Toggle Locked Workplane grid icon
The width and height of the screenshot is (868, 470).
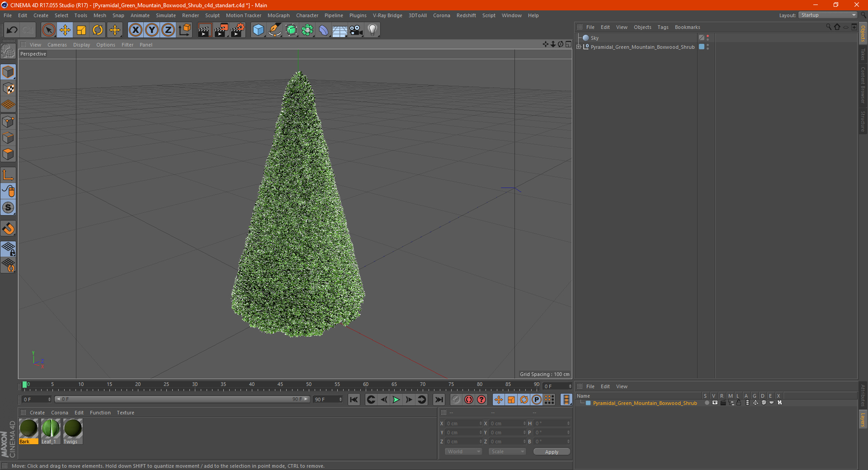[x=8, y=249]
